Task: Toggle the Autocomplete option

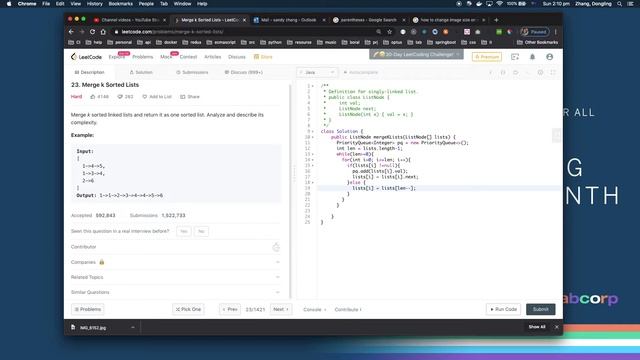Action: click(361, 72)
